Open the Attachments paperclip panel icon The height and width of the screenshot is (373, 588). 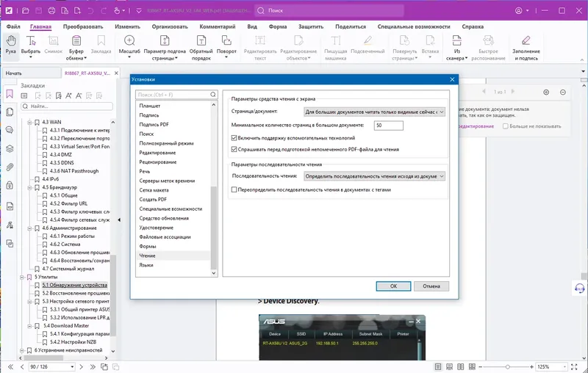[x=10, y=167]
